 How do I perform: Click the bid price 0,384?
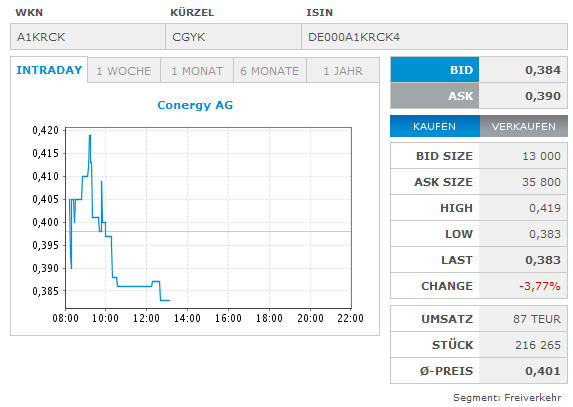(x=543, y=70)
